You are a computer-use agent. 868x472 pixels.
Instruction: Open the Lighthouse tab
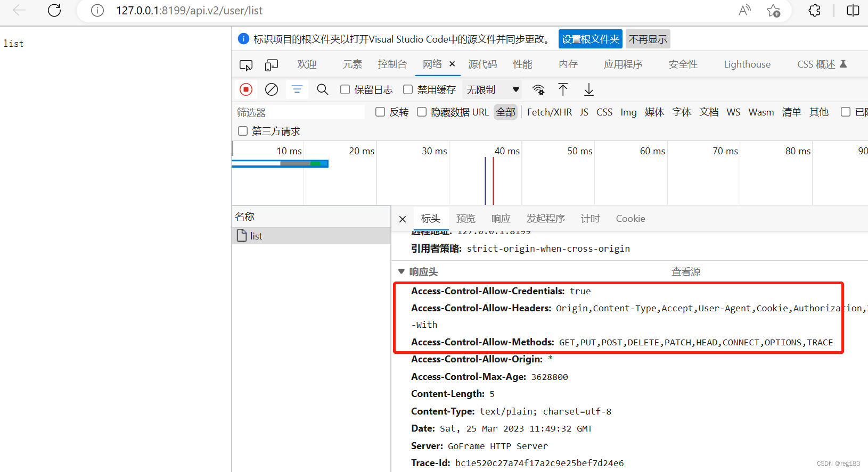coord(747,64)
